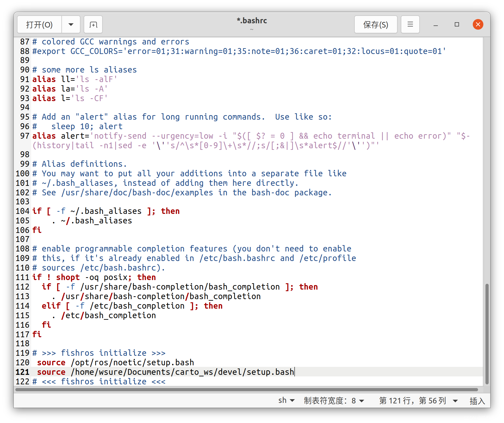Click the export GCC_COLORS comment line
The image size is (504, 423).
click(238, 51)
